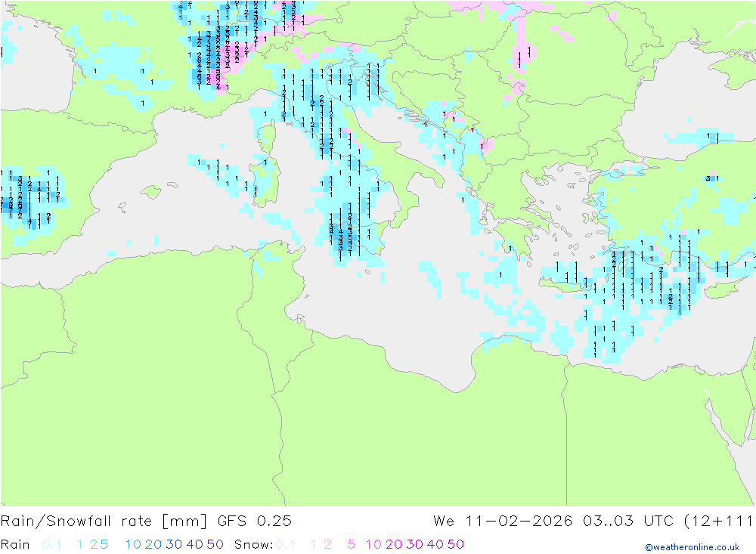Click the "We 11-02-2026" forecast date text
The width and height of the screenshot is (756, 554).
pos(503,522)
